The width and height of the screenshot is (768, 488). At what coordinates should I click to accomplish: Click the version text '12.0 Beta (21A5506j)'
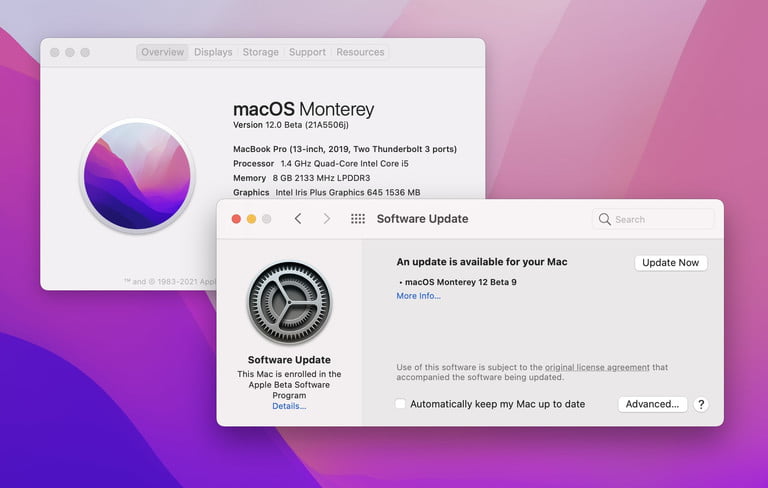(x=307, y=125)
